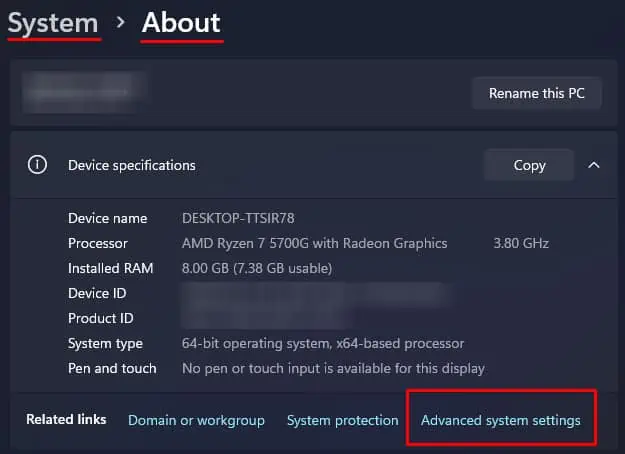Select the device name DESKTOP-TTSIR78
This screenshot has height=454, width=625.
click(x=238, y=218)
